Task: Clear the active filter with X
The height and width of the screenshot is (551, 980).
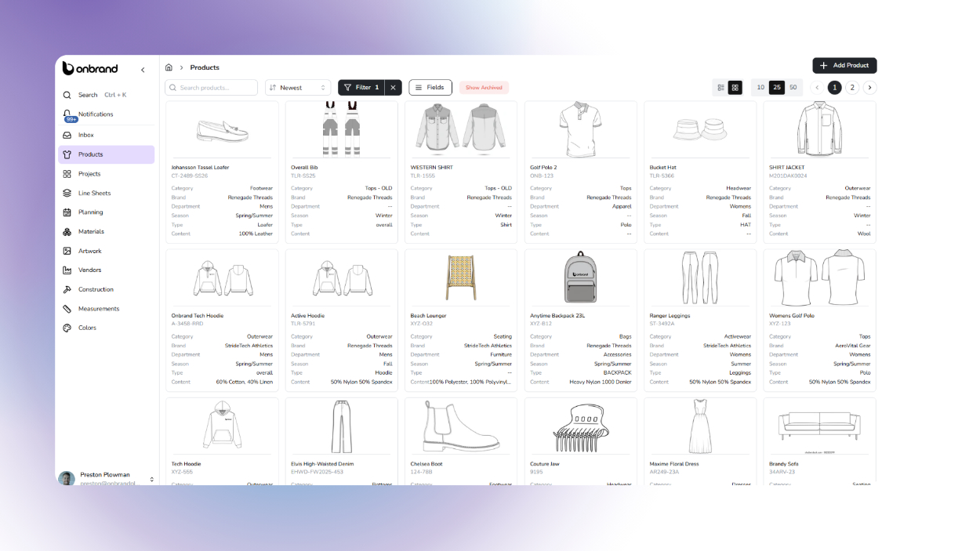Action: [394, 88]
